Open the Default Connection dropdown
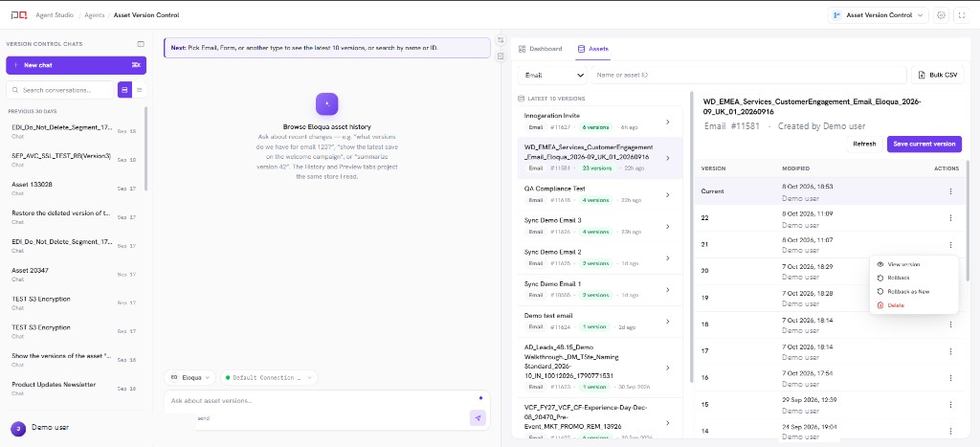Image resolution: width=980 pixels, height=447 pixels. coord(269,378)
